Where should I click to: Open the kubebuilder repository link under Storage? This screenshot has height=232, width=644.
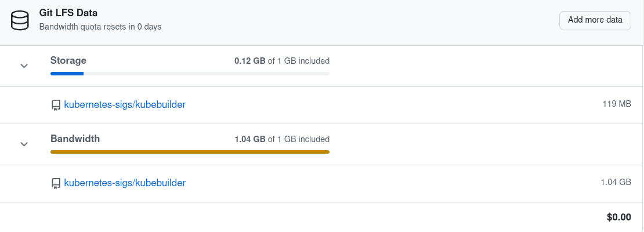tap(125, 105)
